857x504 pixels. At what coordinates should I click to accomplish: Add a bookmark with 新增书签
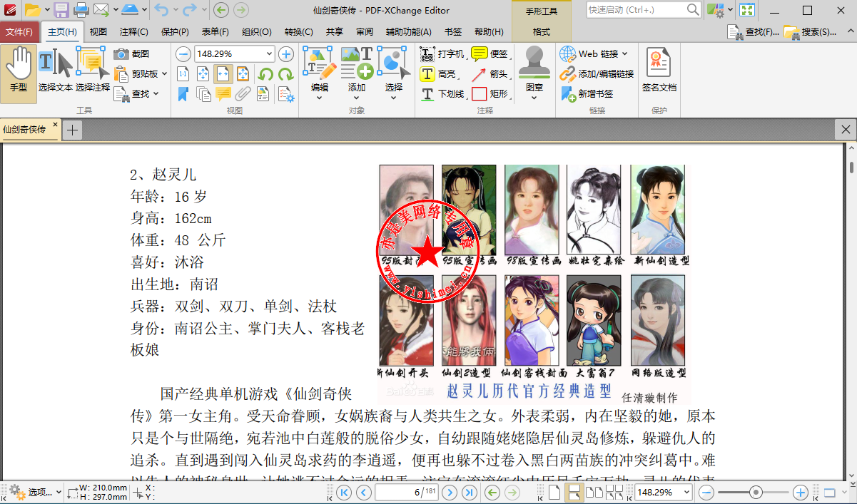[x=587, y=93]
